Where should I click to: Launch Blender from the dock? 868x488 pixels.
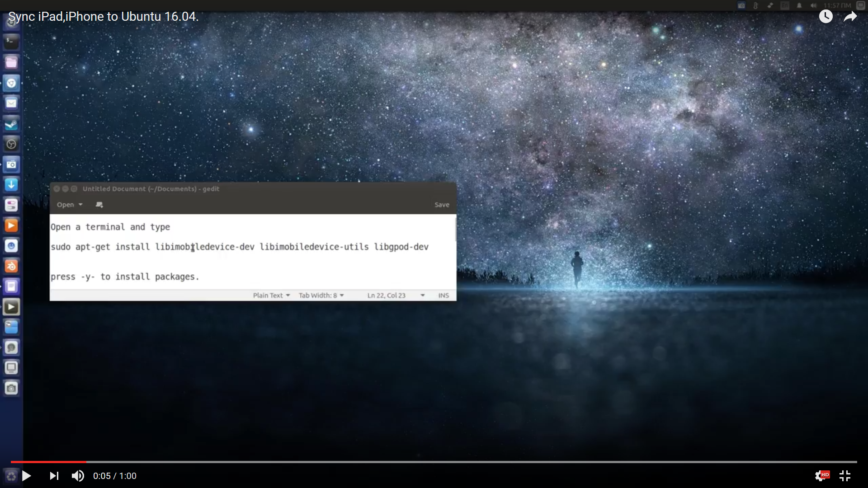pos(11,266)
